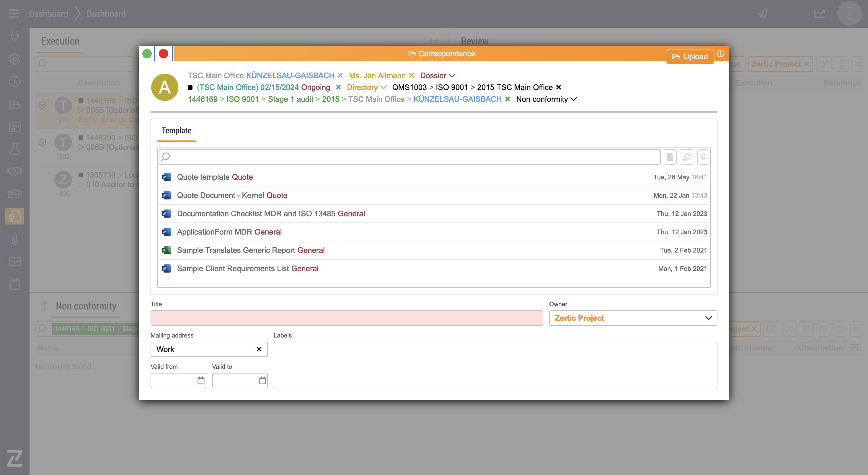Click the info icon beside Upload

coord(720,54)
